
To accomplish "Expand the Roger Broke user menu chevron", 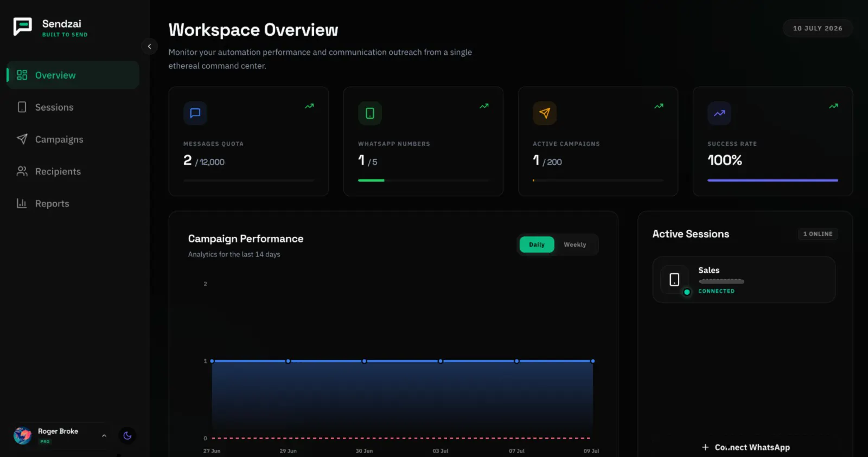I will (x=104, y=435).
